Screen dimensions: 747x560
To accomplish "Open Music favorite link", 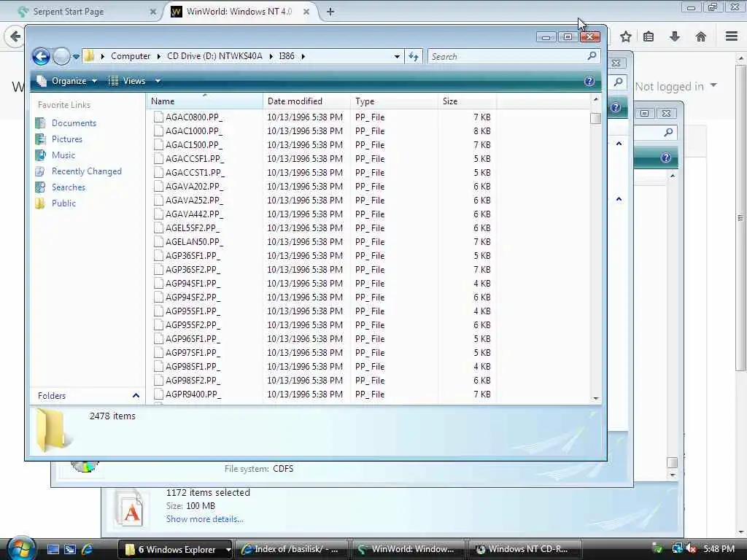I will [x=63, y=155].
